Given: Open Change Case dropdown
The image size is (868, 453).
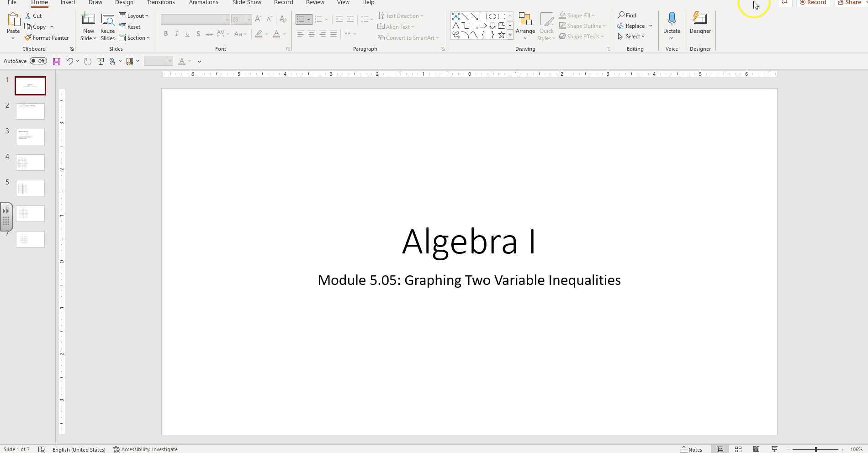Looking at the screenshot, I should [x=240, y=34].
